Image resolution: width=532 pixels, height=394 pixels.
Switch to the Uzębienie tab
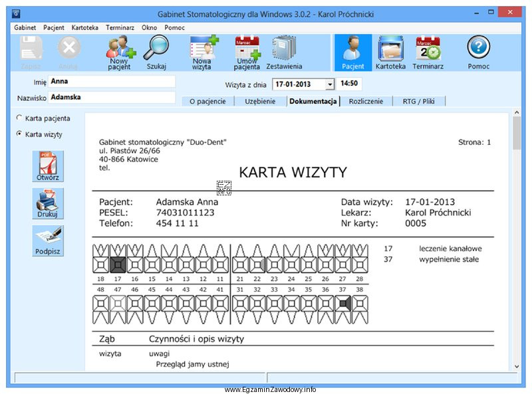(260, 102)
